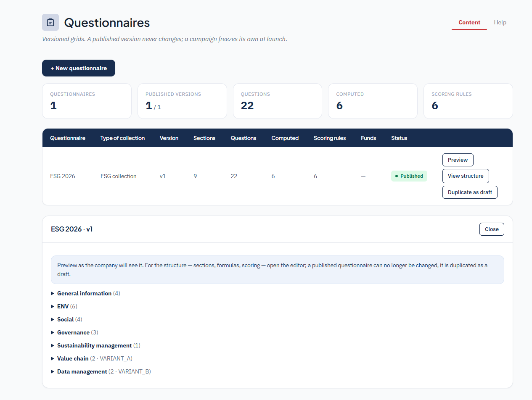Click the Computed column header
The width and height of the screenshot is (532, 400).
tap(285, 138)
